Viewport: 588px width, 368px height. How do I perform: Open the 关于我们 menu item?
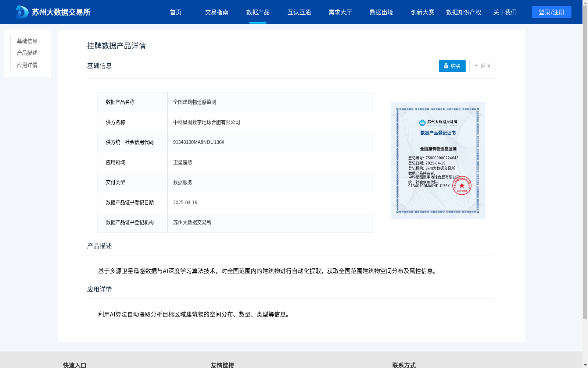(505, 12)
